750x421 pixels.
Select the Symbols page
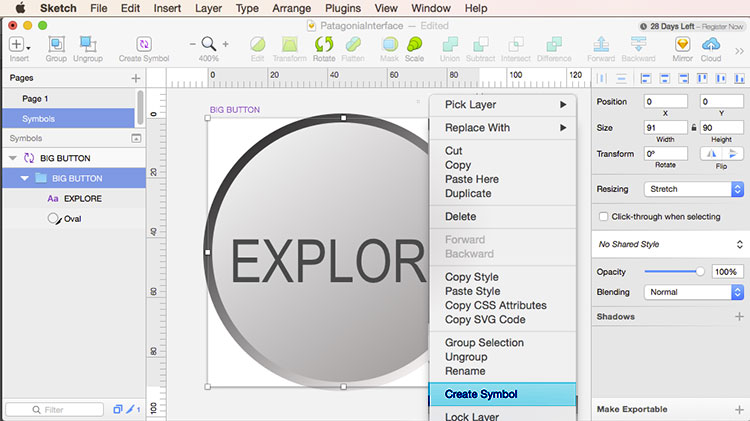tap(68, 119)
